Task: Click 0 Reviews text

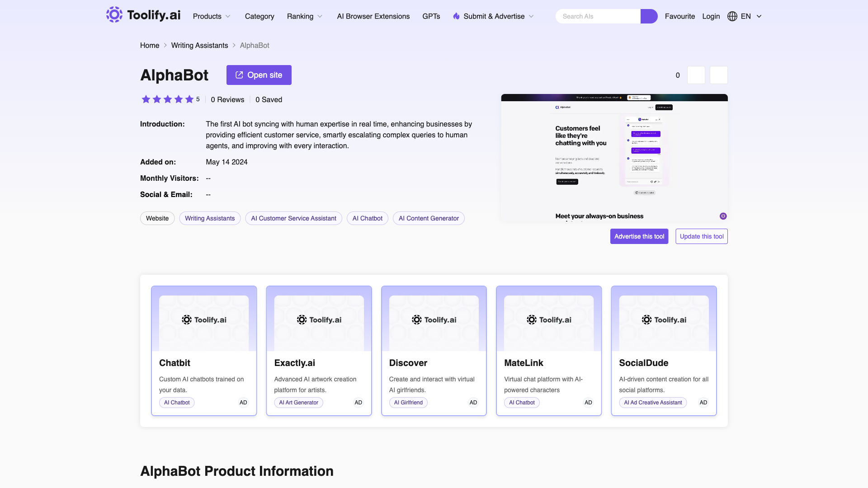Action: (227, 99)
